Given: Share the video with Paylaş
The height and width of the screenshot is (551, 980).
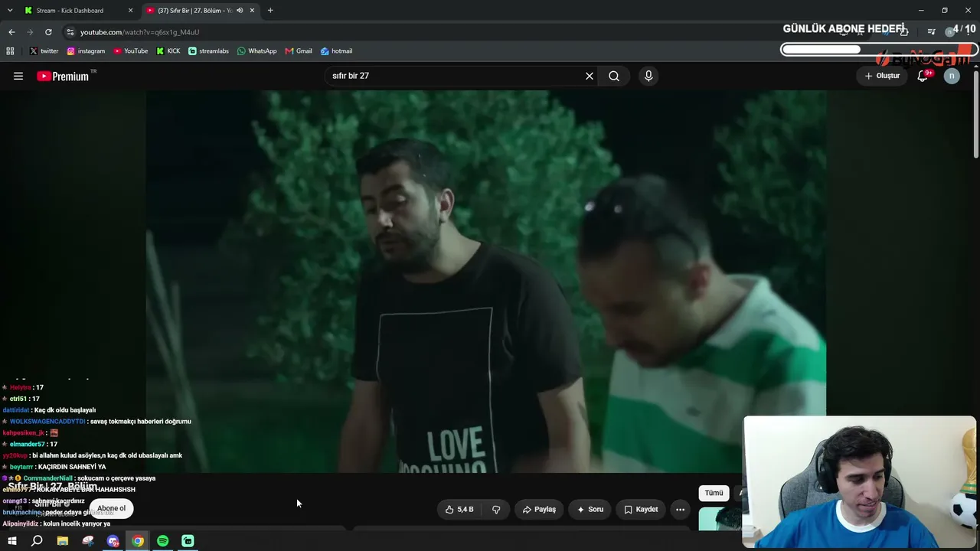Looking at the screenshot, I should (539, 510).
